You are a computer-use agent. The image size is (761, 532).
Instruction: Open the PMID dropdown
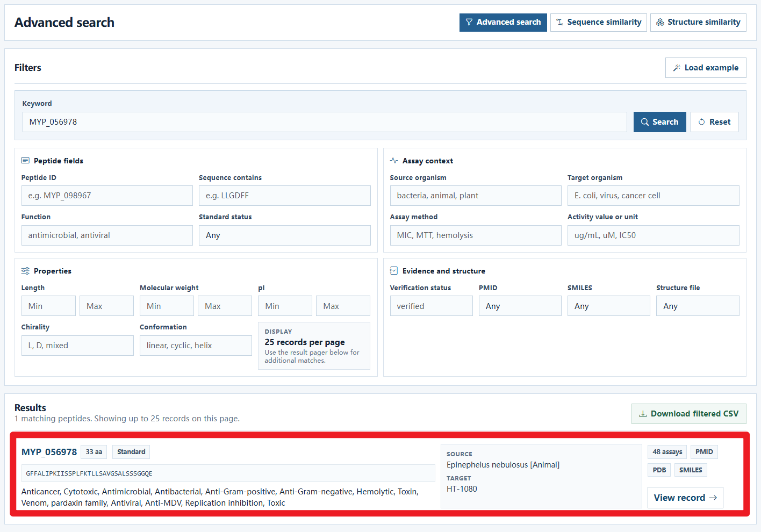520,306
